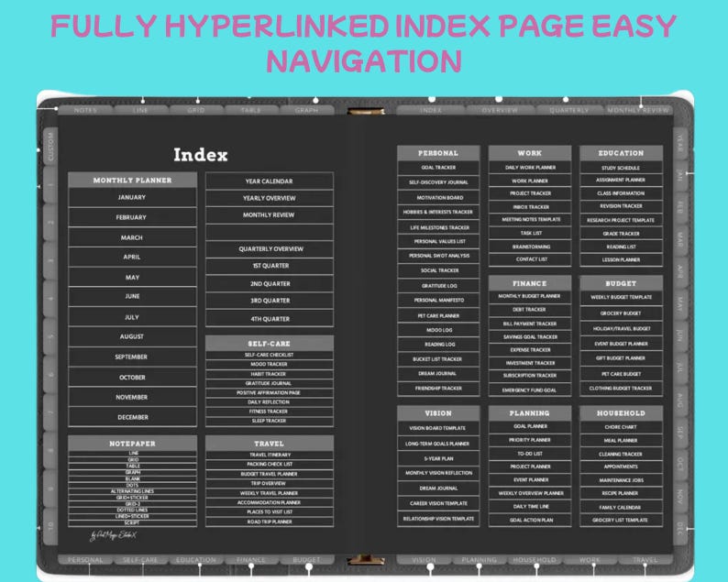Select the FINANCE bottom tab
Screen dimensions: 728x582
click(250, 560)
